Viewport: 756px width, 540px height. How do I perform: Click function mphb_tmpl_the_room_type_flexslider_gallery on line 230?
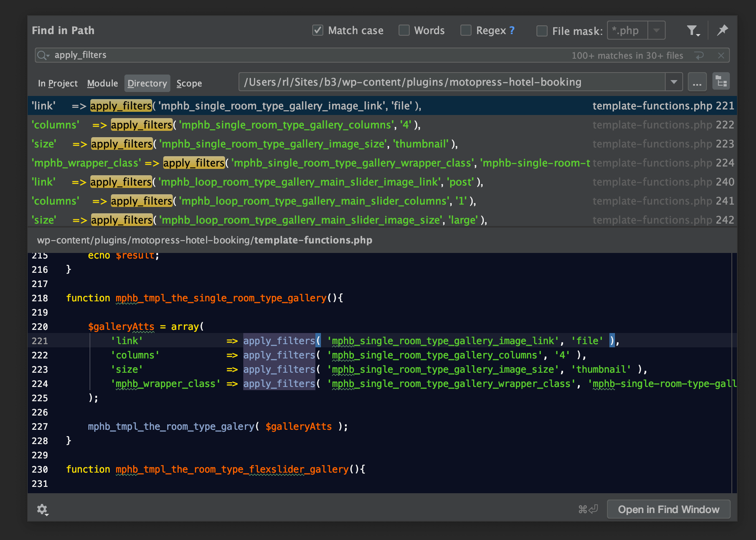point(232,469)
